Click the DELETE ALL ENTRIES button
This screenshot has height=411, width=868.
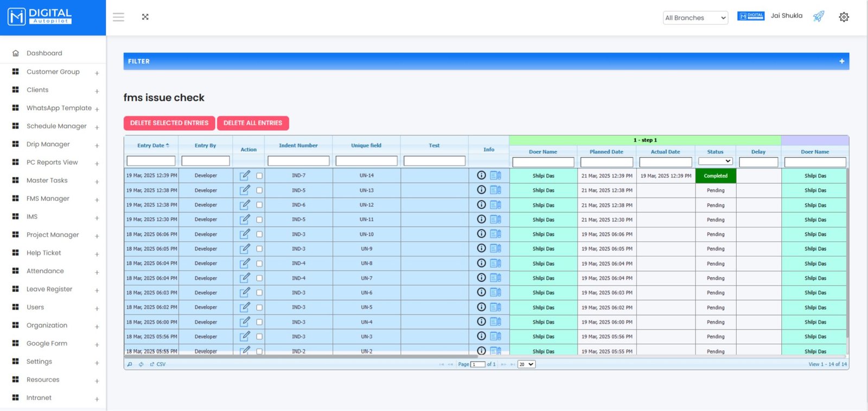tap(253, 123)
